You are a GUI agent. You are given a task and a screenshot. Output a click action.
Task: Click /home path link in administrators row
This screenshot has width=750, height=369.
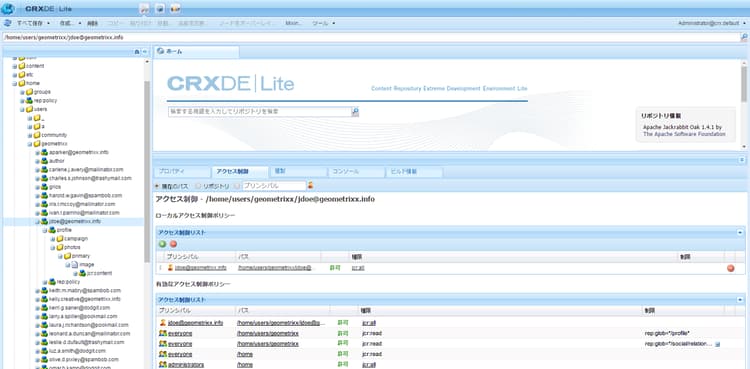click(245, 365)
